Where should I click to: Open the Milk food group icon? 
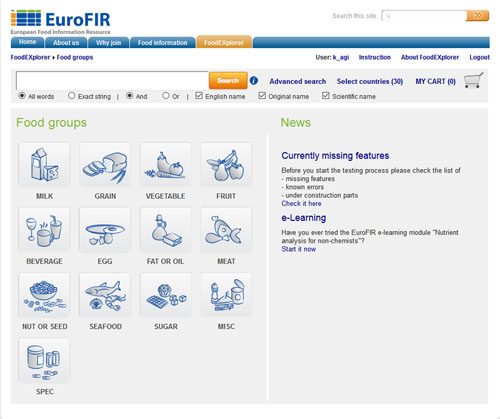44,165
